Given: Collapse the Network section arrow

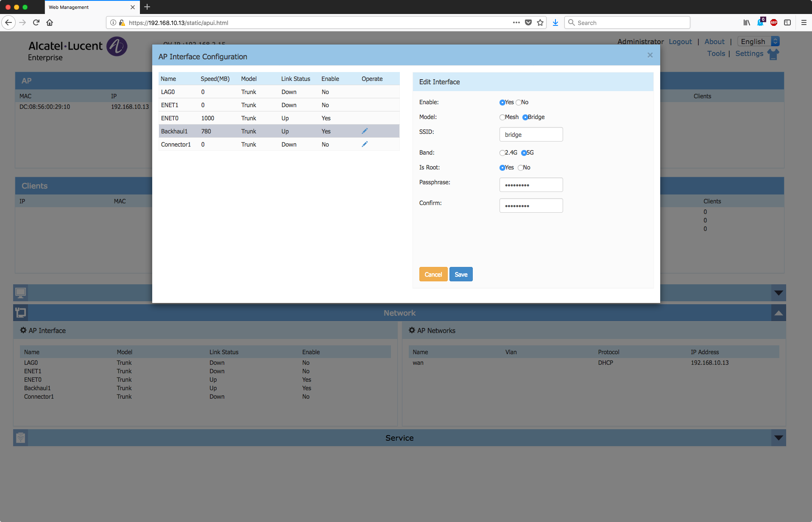Looking at the screenshot, I should pyautogui.click(x=778, y=313).
